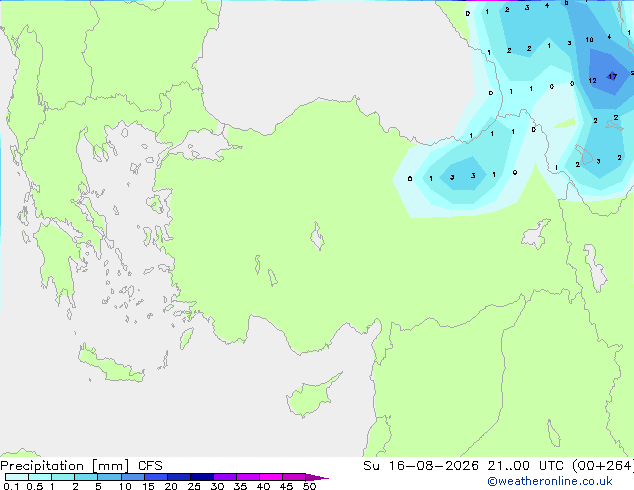The image size is (634, 490).
Task: Click the '17' precipitation value on the map
Action: pyautogui.click(x=612, y=76)
